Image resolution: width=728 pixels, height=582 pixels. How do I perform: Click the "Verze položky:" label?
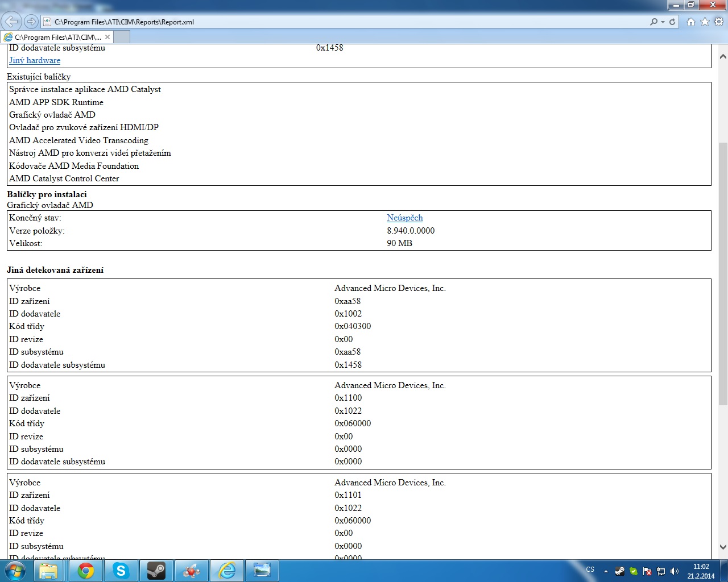point(37,231)
